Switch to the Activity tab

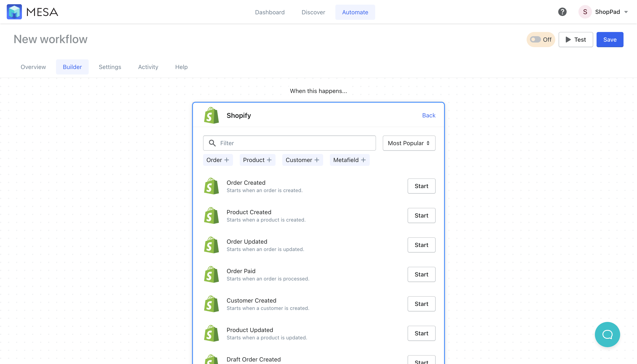pyautogui.click(x=148, y=67)
